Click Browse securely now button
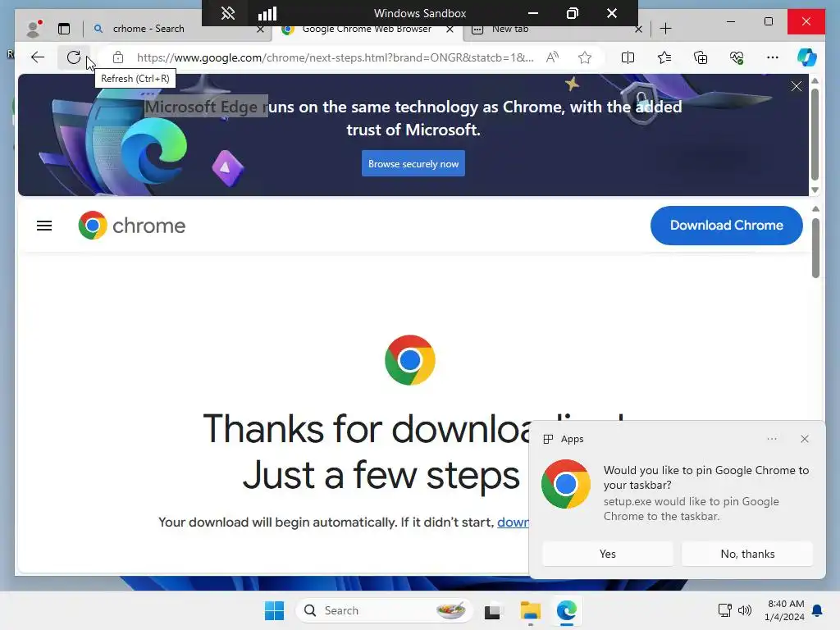 413,163
